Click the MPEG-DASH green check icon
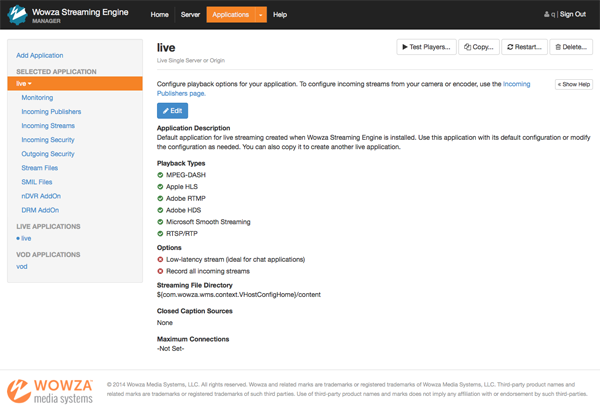 click(x=161, y=175)
